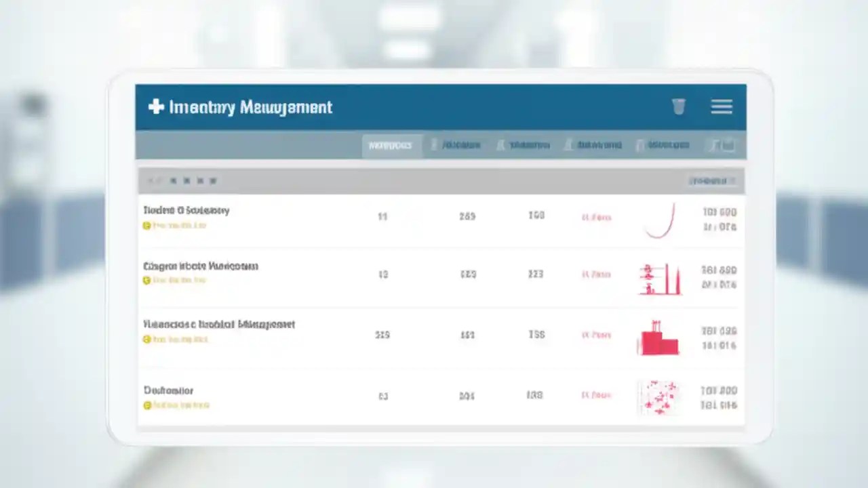Open the trash icon near the top right
The height and width of the screenshot is (488, 868).
tap(679, 106)
